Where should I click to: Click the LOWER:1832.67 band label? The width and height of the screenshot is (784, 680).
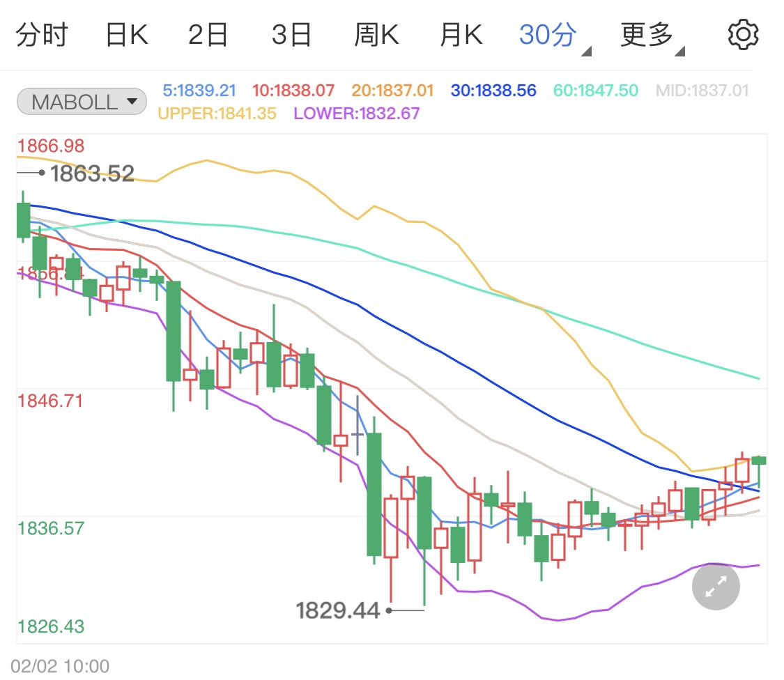click(x=357, y=114)
